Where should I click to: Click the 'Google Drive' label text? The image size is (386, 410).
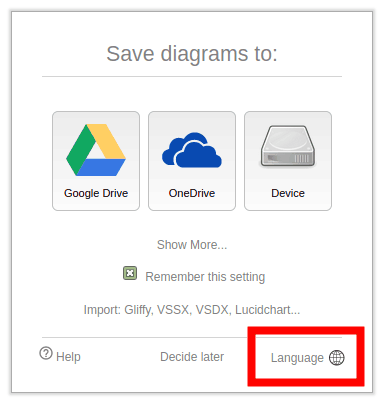point(96,193)
